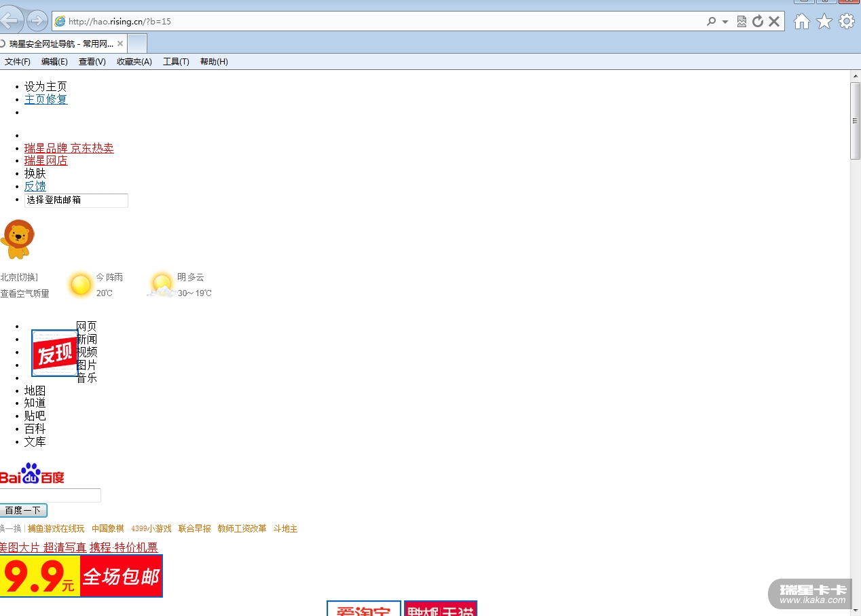Open 美图大片 超清写真 link
The height and width of the screenshot is (616, 861).
(43, 547)
